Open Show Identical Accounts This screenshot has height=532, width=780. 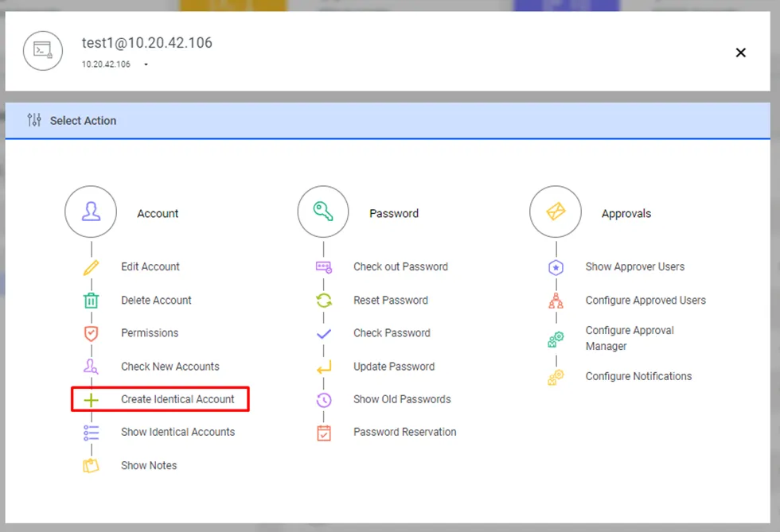point(177,432)
